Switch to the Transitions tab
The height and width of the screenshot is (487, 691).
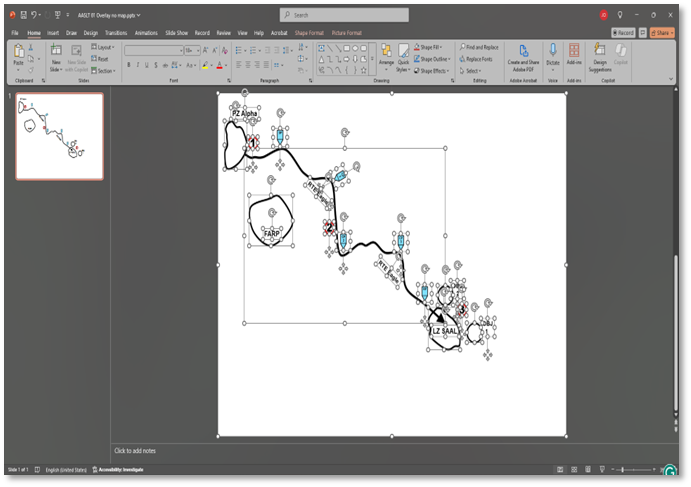tap(116, 32)
